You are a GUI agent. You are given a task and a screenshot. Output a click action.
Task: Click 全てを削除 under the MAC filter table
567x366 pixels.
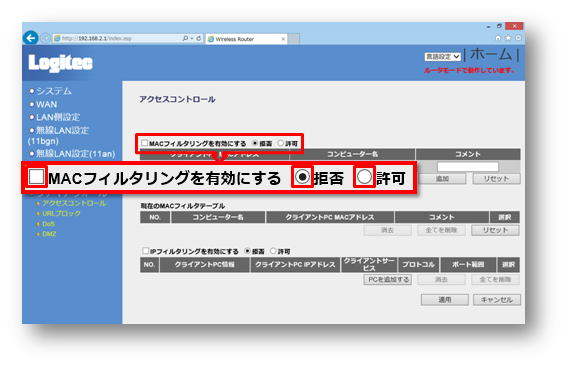coord(441,230)
